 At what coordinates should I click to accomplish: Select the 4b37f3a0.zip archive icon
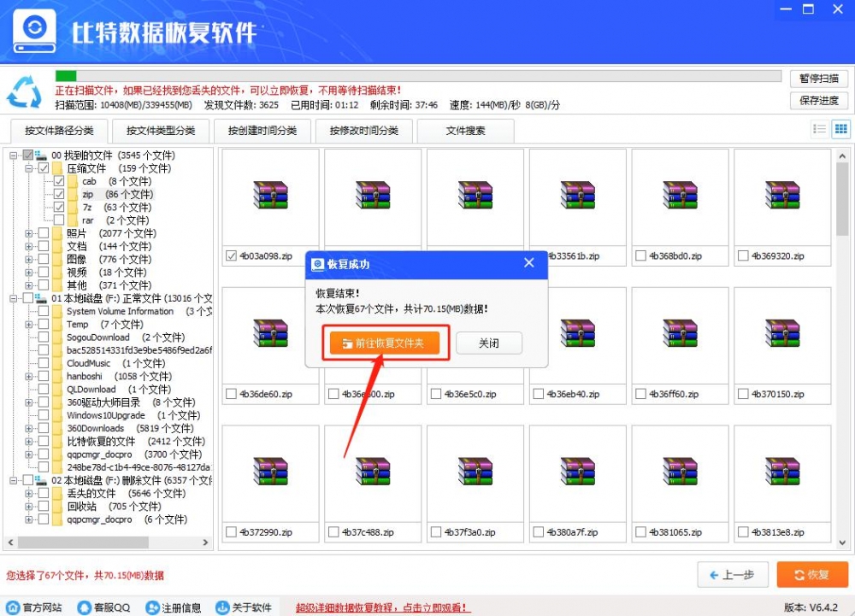pos(475,471)
